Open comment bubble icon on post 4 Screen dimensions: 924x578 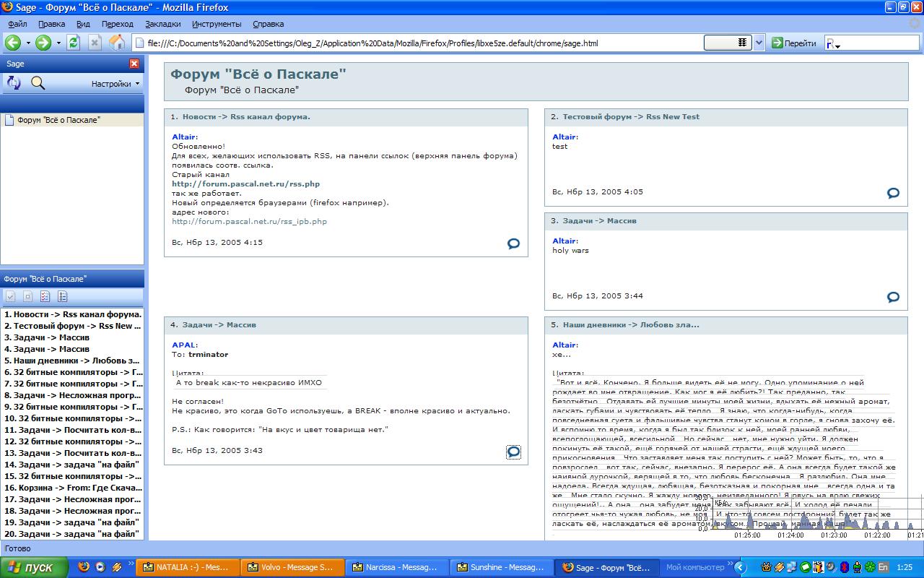[x=513, y=452]
